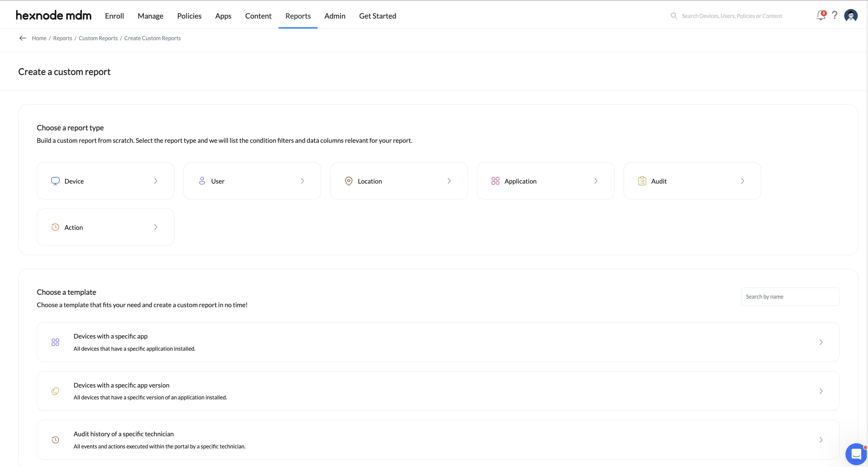
Task: Open the Admin tab
Action: [x=335, y=16]
